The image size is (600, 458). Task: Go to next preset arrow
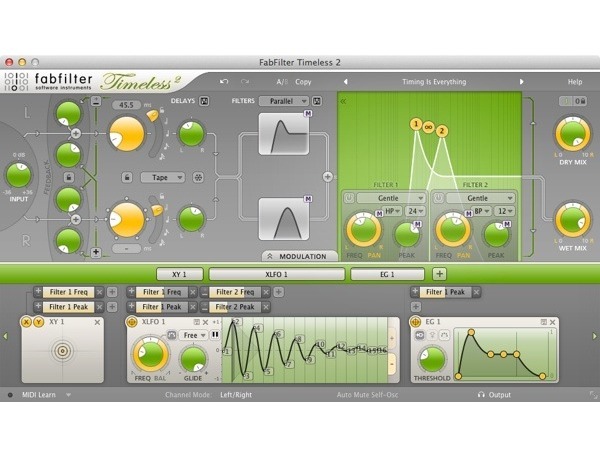[522, 81]
